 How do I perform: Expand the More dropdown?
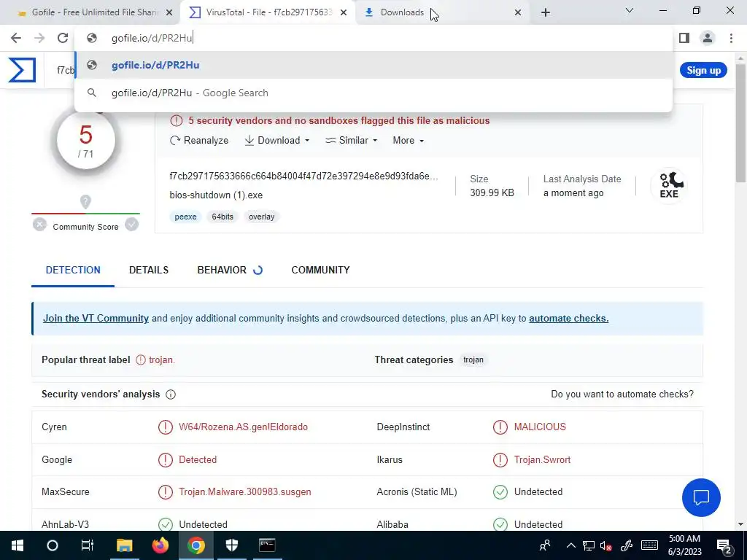(x=409, y=141)
